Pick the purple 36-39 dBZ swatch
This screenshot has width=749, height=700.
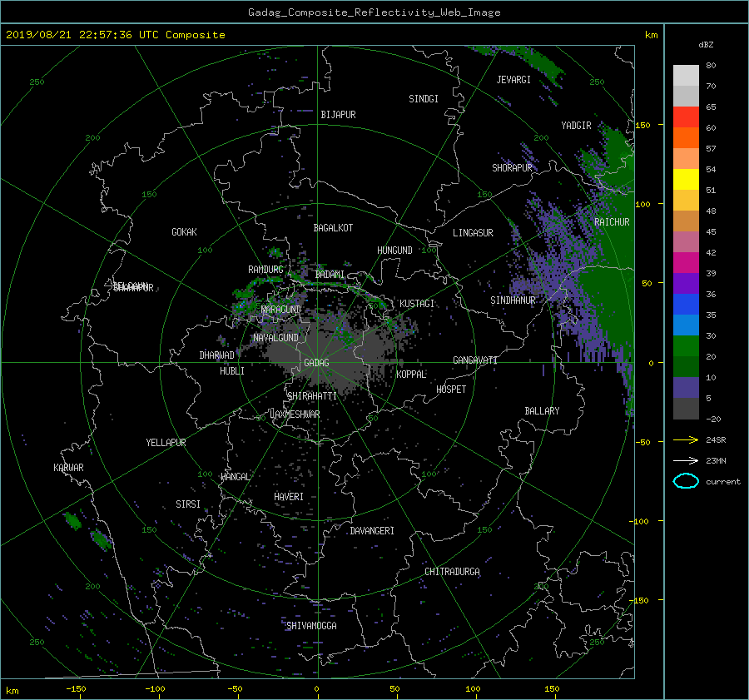686,284
